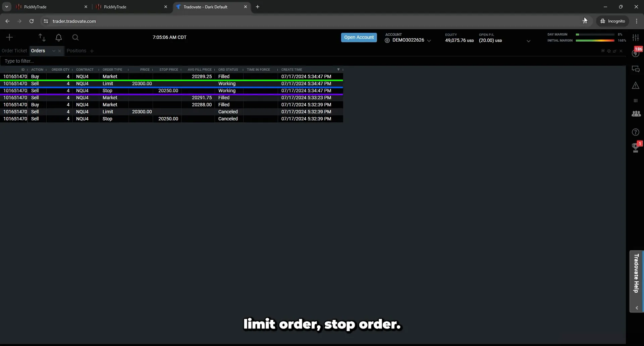Open the chat bubbles icon
Viewport: 644px width, 346px height.
point(636,69)
